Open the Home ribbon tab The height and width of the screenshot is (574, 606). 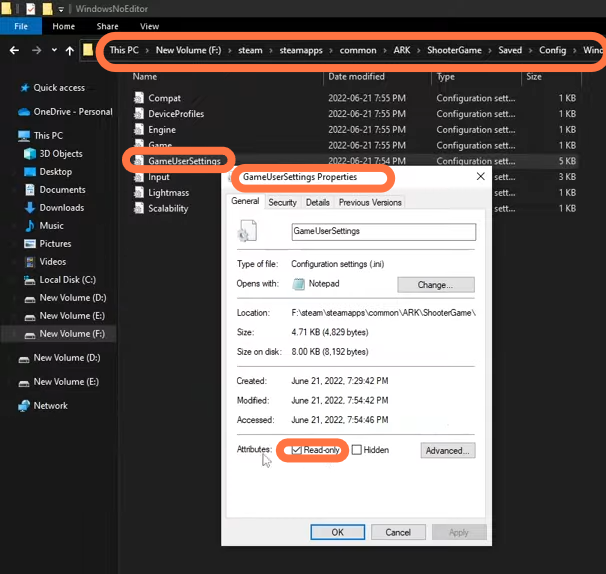click(63, 26)
